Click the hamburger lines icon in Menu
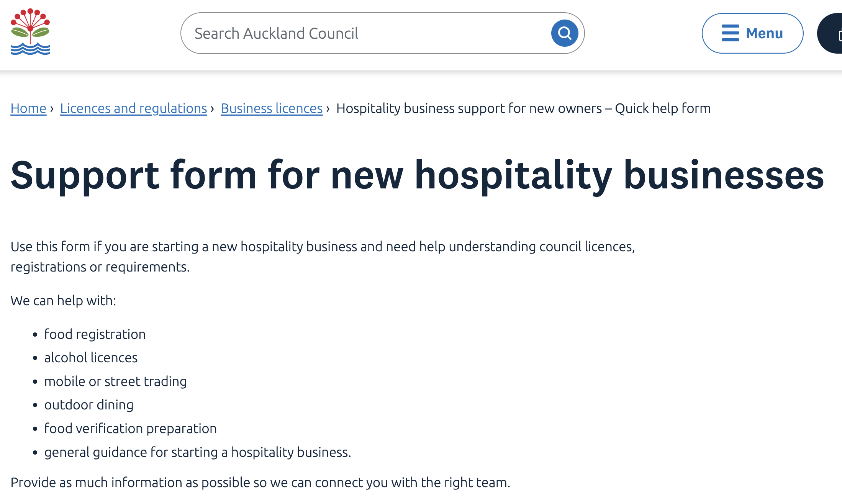 click(730, 33)
